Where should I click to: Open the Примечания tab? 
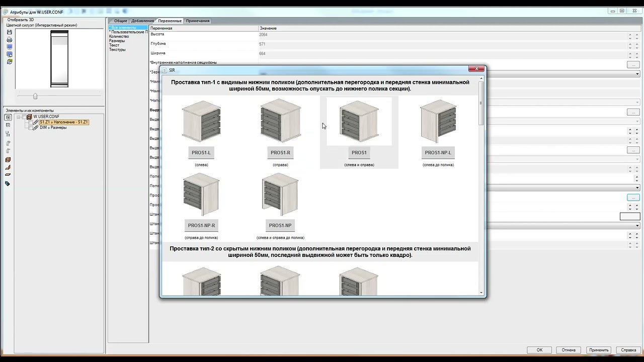click(198, 21)
